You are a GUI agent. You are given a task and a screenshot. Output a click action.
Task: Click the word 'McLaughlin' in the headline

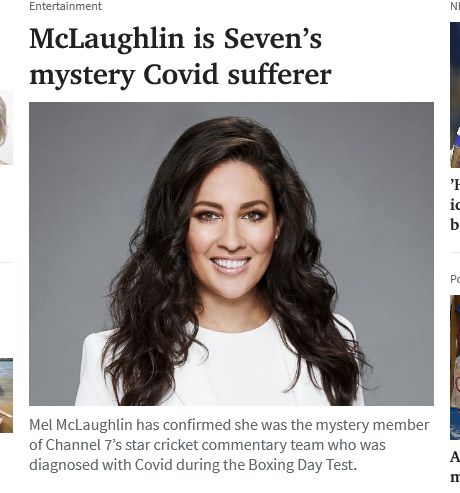pyautogui.click(x=107, y=39)
